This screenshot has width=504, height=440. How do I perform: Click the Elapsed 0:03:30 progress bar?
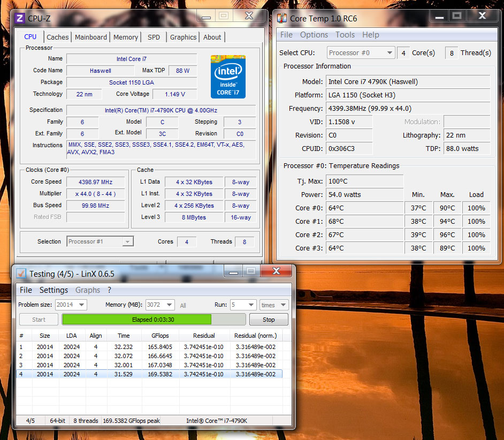point(154,320)
